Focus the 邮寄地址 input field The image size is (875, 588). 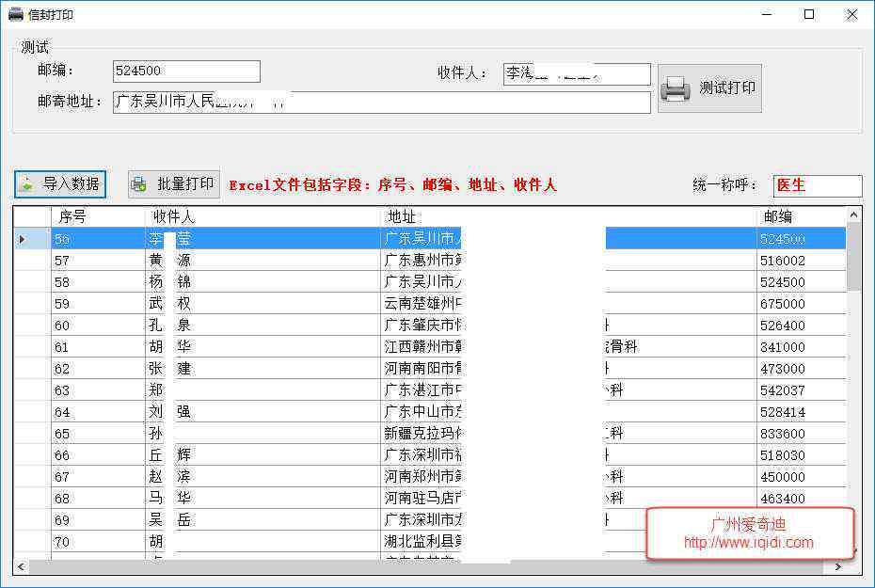click(382, 103)
